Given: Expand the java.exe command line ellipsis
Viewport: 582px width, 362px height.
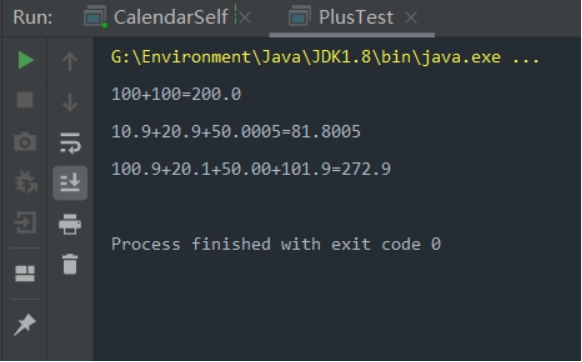Looking at the screenshot, I should (526, 58).
